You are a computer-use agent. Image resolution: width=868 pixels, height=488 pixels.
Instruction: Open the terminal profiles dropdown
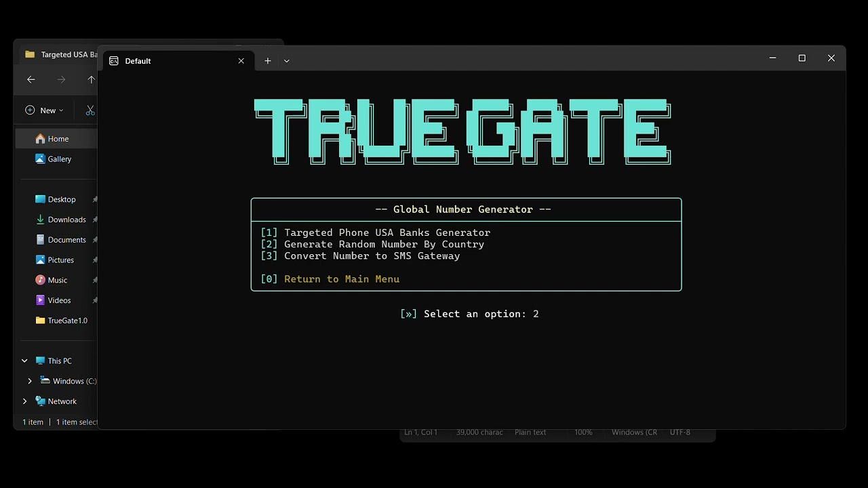click(287, 61)
